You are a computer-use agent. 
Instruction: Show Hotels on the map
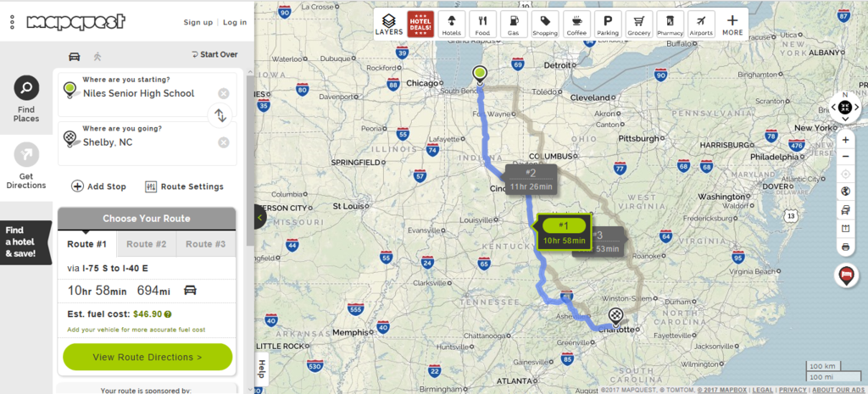(x=452, y=24)
